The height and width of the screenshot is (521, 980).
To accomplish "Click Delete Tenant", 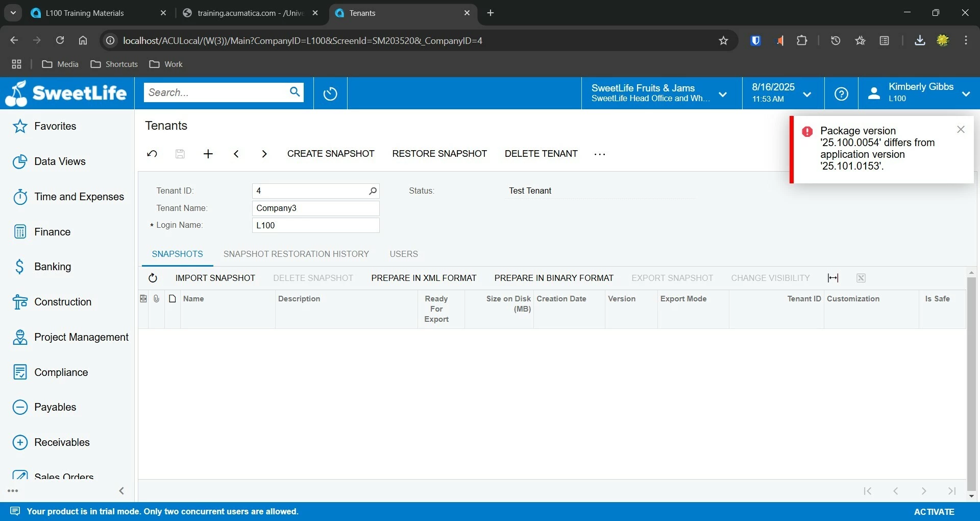I will 541,154.
